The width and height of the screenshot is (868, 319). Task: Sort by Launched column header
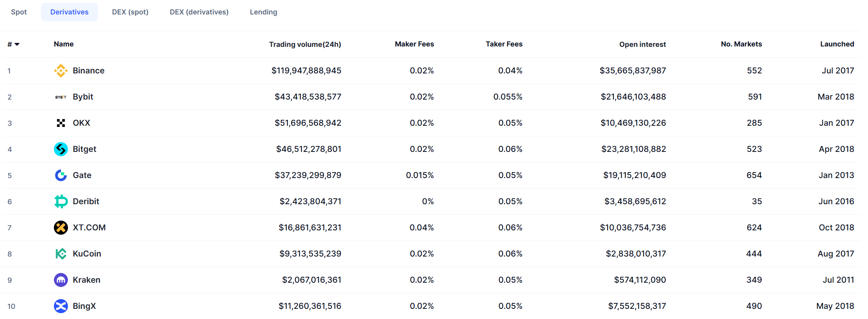click(x=837, y=44)
